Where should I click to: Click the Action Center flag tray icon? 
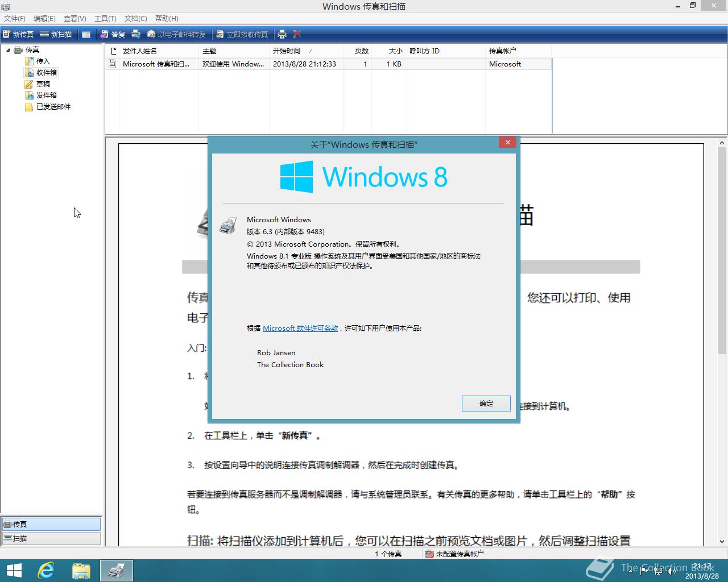pos(644,571)
